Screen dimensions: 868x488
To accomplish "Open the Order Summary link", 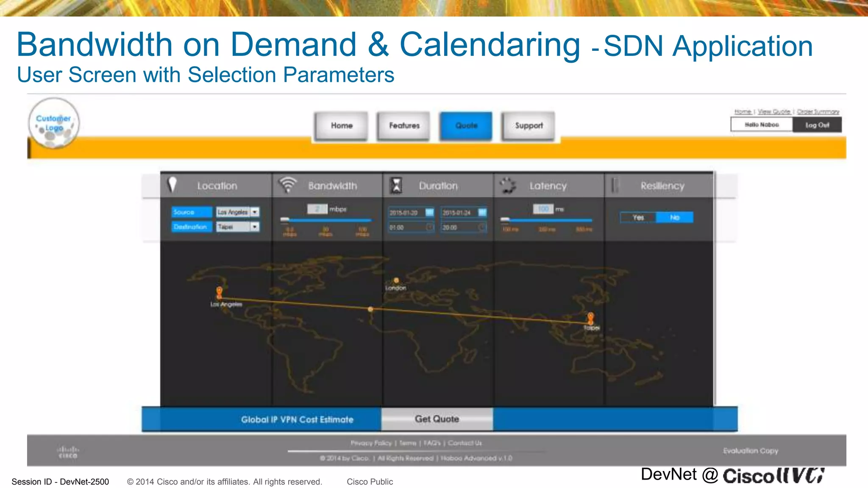I will pyautogui.click(x=818, y=112).
